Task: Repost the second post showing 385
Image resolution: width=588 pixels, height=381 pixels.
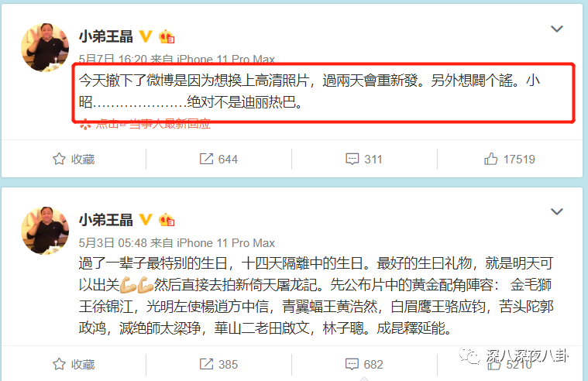Action: [x=206, y=364]
